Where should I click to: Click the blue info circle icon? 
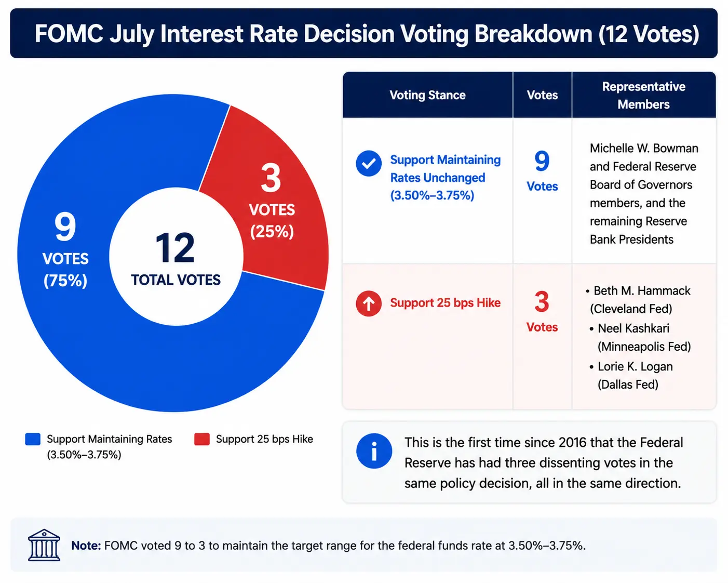coord(374,451)
